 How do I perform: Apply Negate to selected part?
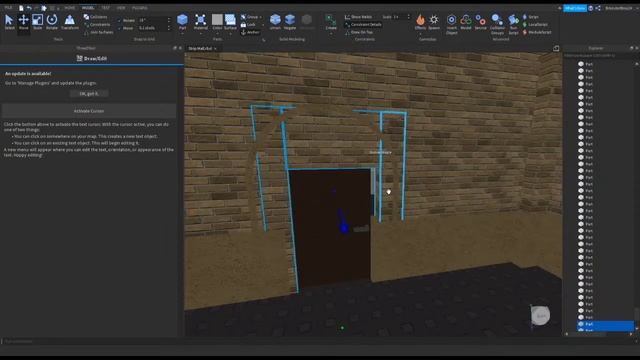[x=290, y=22]
